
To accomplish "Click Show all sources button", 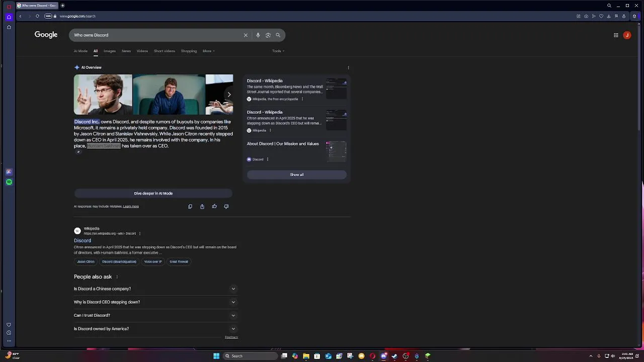I will point(297,174).
